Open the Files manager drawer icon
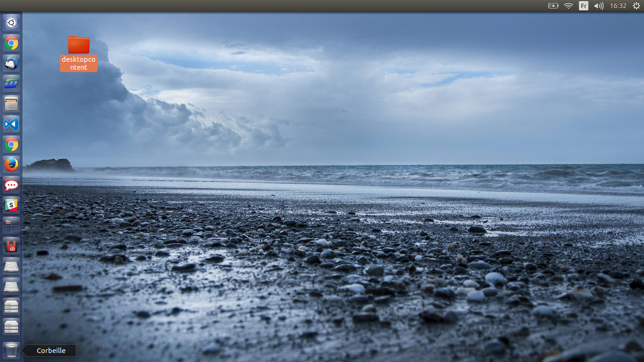Screen dimensions: 644x362 [x=11, y=104]
